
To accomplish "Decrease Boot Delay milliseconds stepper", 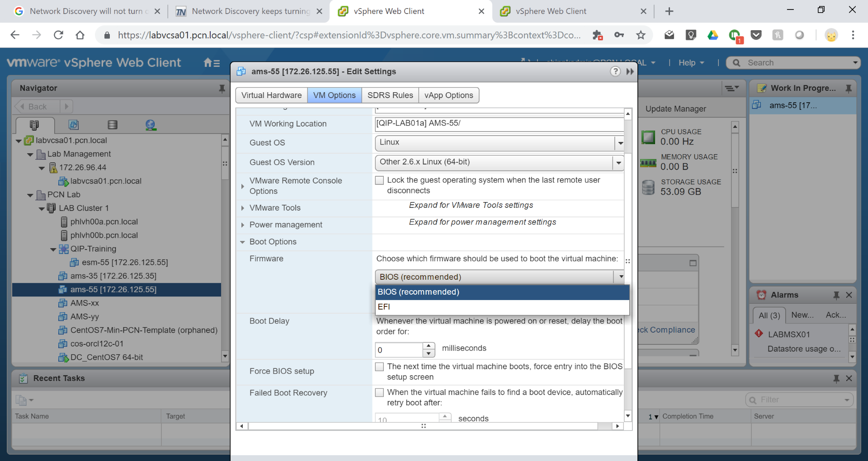I will (x=429, y=353).
